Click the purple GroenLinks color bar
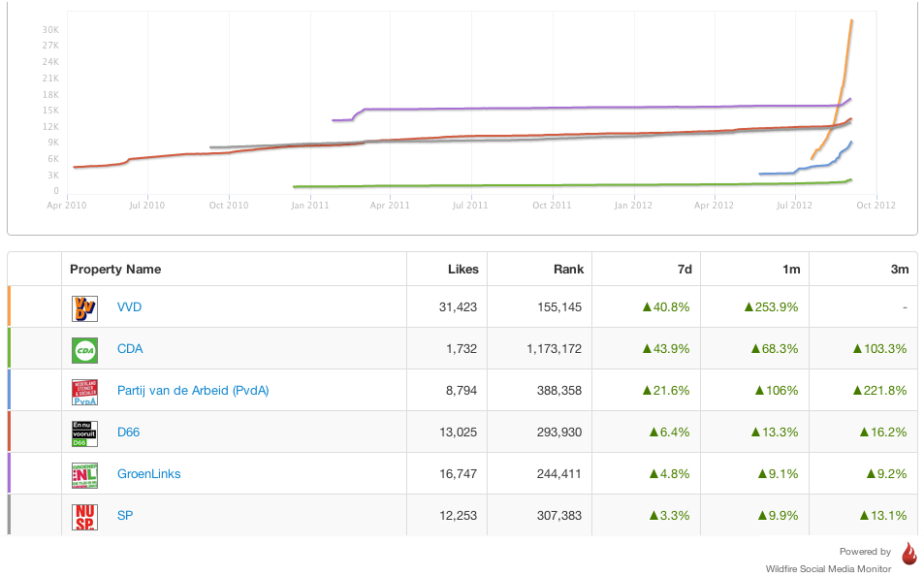The width and height of the screenshot is (924, 577). (x=9, y=473)
